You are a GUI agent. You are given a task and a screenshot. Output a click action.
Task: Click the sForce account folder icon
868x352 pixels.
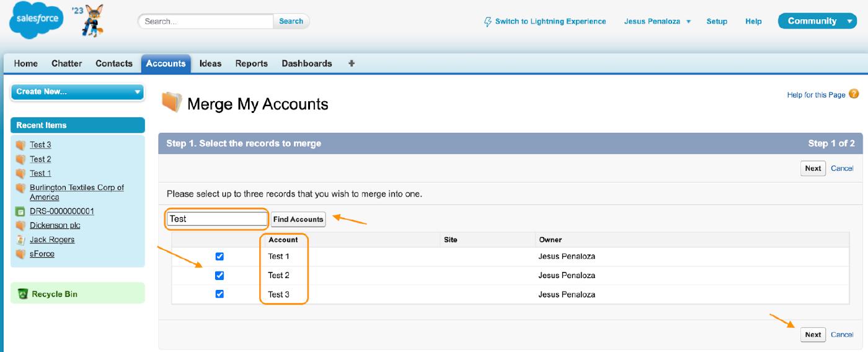point(20,255)
